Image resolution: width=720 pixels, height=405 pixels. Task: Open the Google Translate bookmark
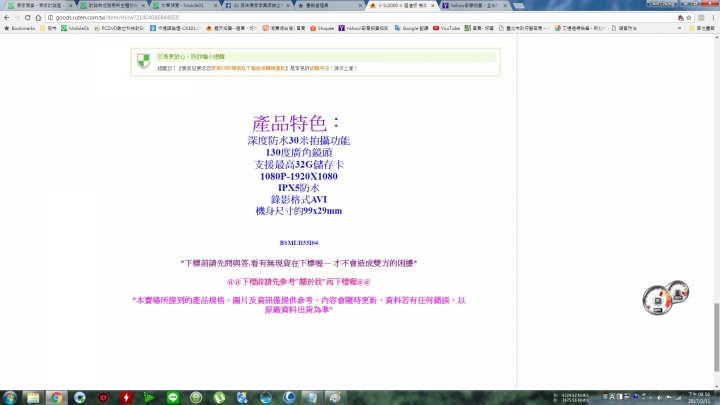point(411,28)
